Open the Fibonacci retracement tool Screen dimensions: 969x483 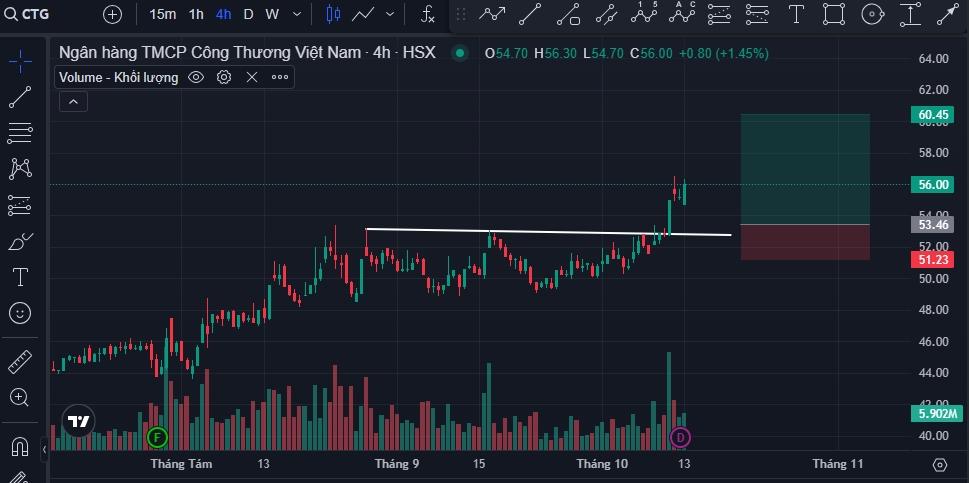click(20, 132)
